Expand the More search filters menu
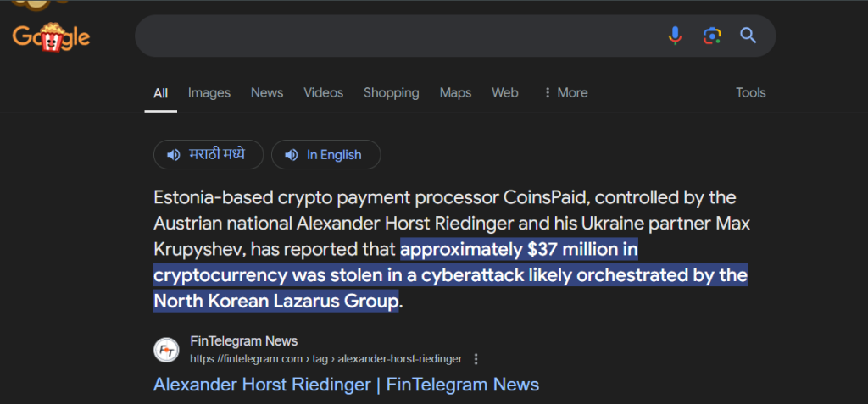Image resolution: width=868 pixels, height=404 pixels. 565,92
